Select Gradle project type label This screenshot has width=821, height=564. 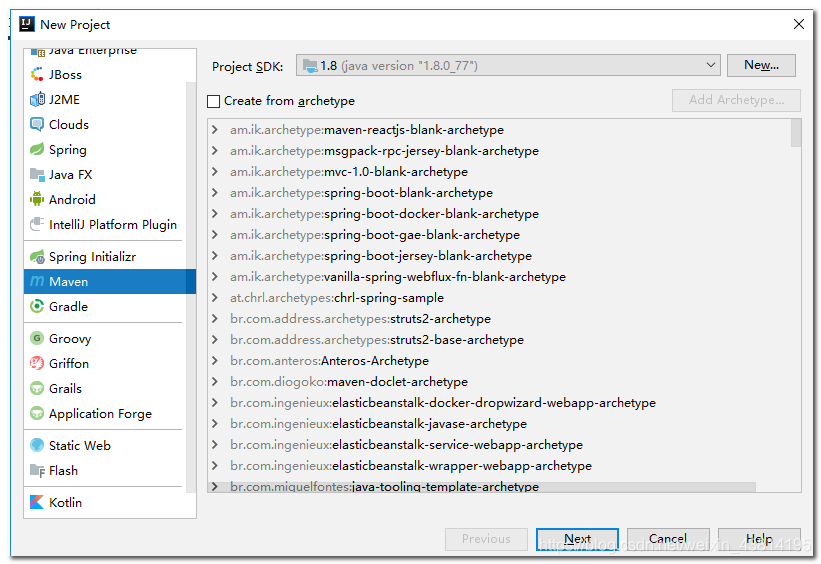tap(68, 307)
